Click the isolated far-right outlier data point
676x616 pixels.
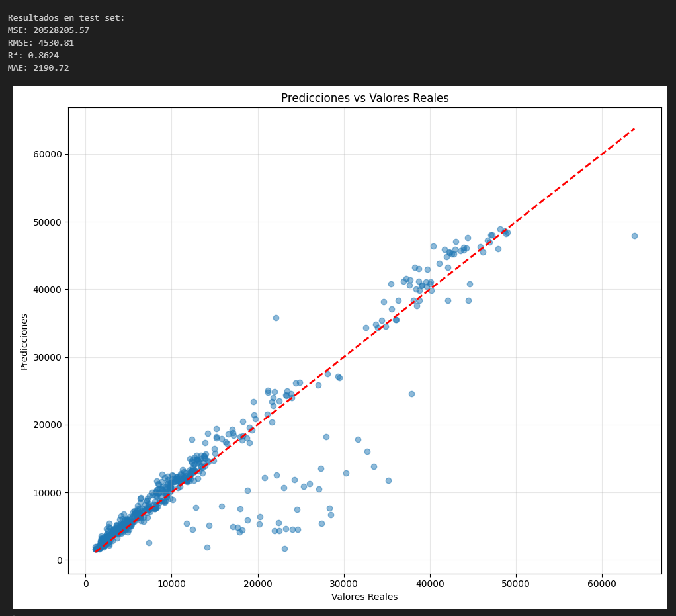[x=634, y=236]
